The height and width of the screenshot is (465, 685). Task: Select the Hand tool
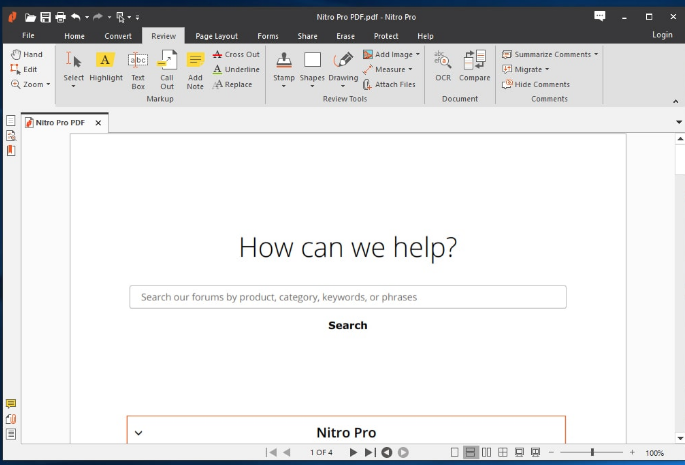click(x=27, y=54)
